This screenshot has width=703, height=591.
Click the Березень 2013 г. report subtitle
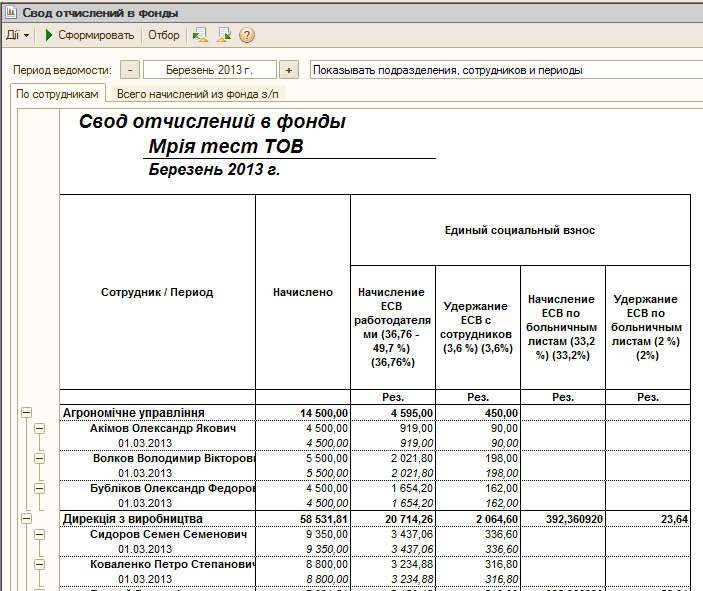(x=214, y=169)
